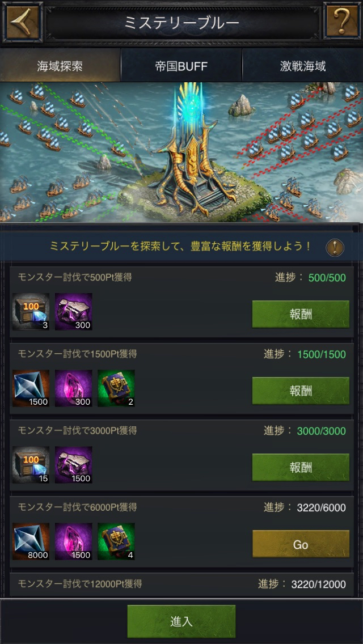Select the green book icon with quantity 2
Image resolution: width=363 pixels, height=644 pixels.
(x=116, y=388)
